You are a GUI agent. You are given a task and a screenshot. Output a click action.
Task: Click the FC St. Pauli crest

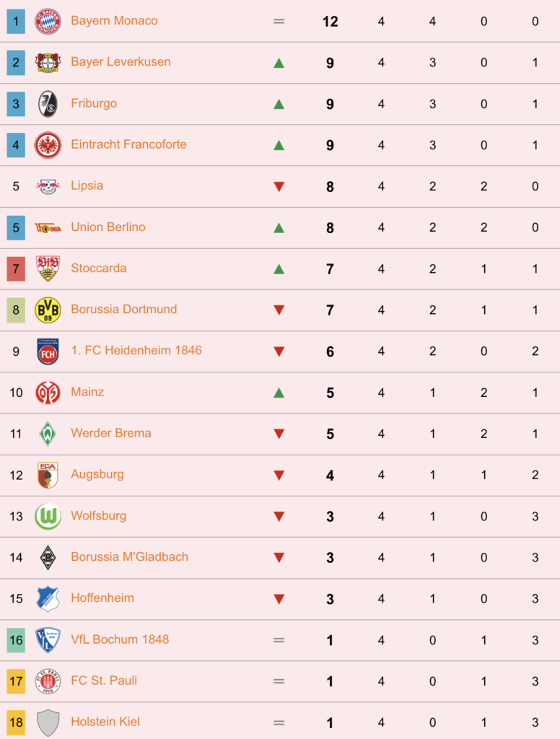pos(48,681)
